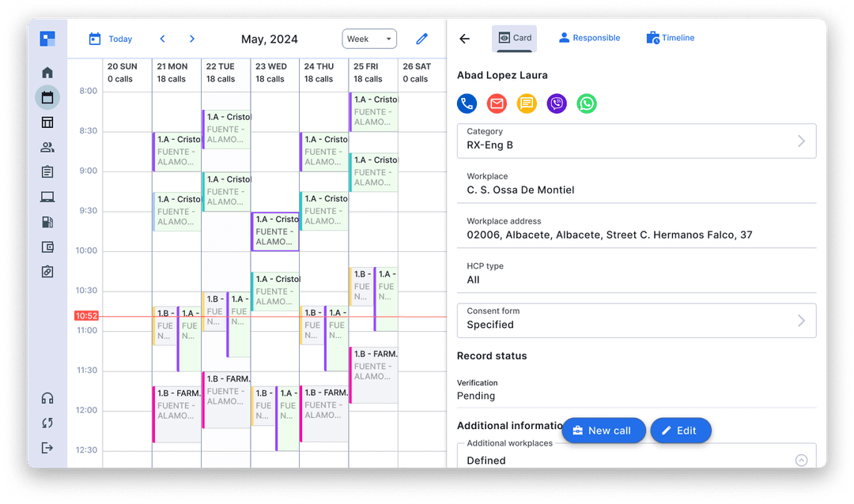
Task: Open Friday 11:15 1.B FARM event
Action: click(373, 375)
